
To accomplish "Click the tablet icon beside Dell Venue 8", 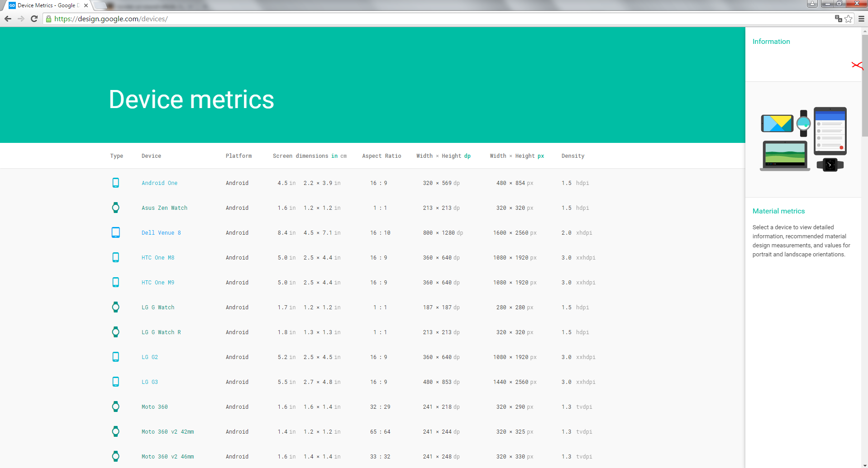I will [x=116, y=232].
